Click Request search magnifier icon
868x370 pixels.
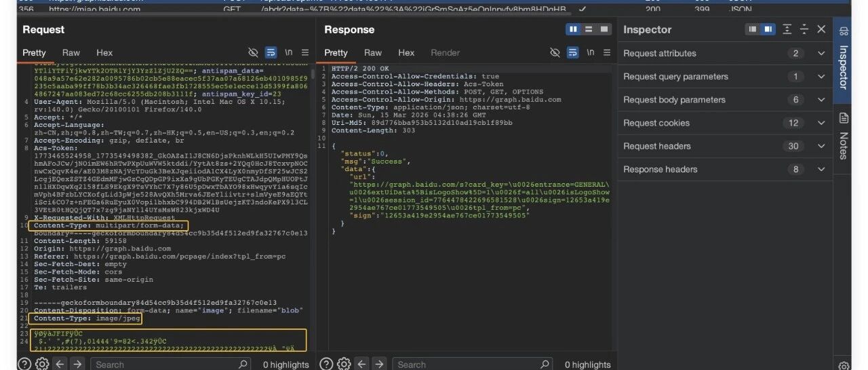(243, 364)
